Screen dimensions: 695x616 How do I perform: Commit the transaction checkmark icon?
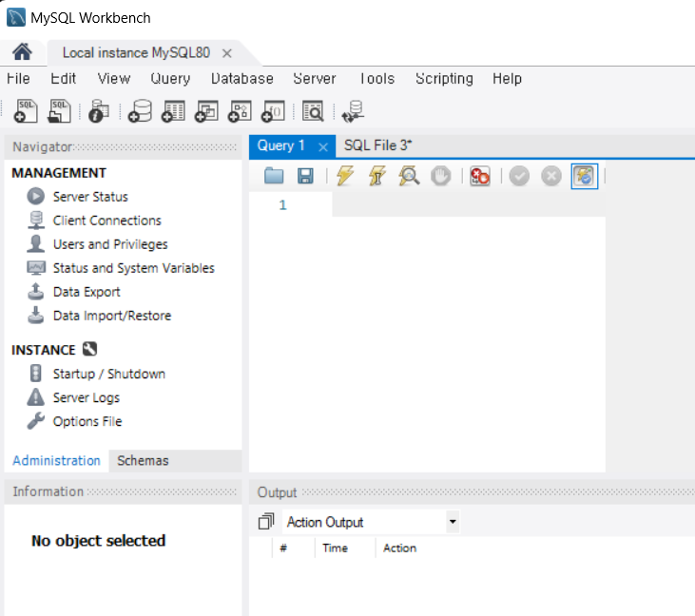point(519,176)
